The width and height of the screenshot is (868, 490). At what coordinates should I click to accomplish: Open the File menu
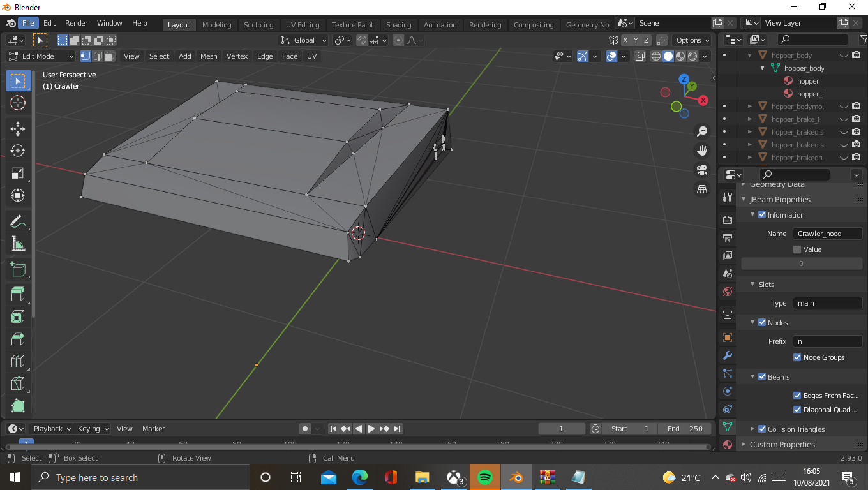28,23
